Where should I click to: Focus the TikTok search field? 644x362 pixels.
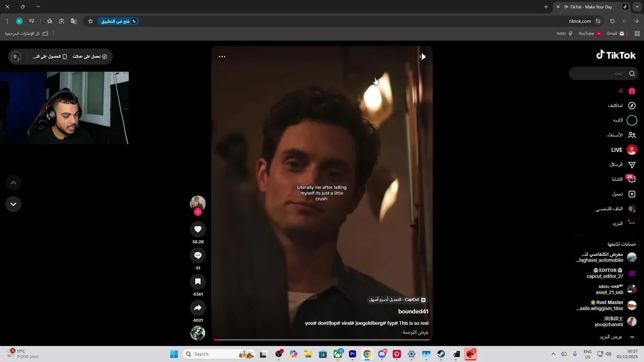coord(604,73)
